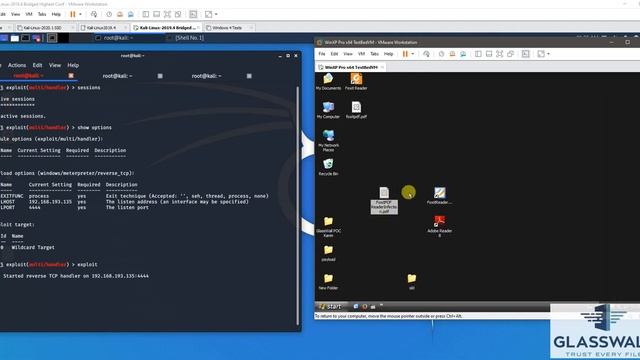The width and height of the screenshot is (640, 360).
Task: Click the white file manager icon in Kali panel
Action: tap(15, 38)
